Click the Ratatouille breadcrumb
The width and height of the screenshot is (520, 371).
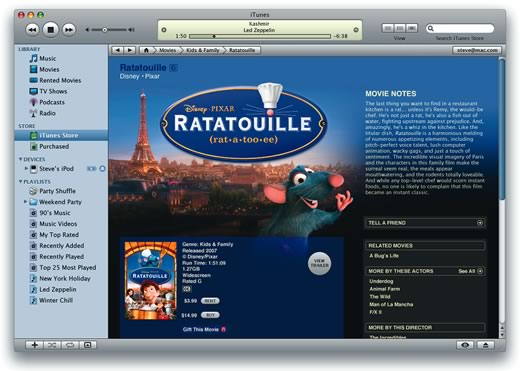click(x=242, y=50)
